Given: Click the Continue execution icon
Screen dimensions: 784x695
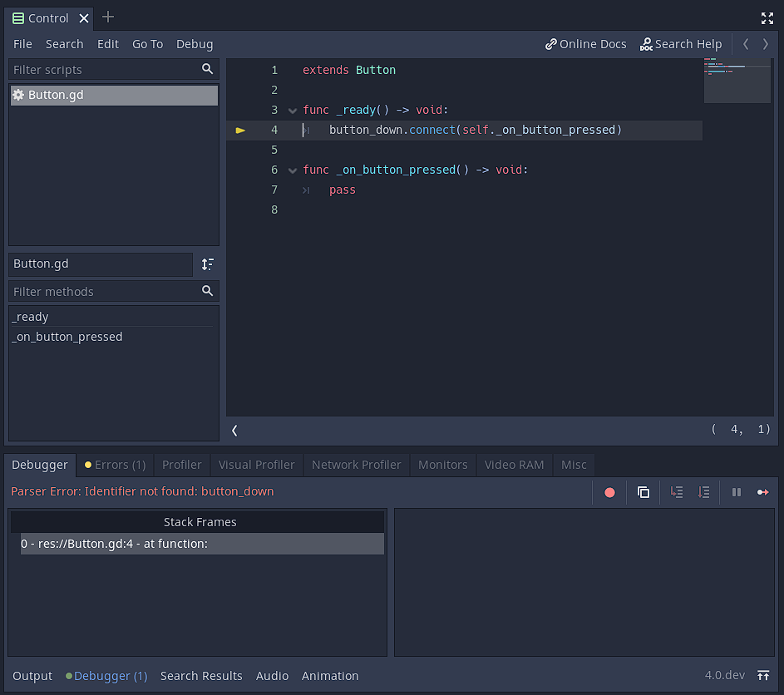Looking at the screenshot, I should (763, 492).
